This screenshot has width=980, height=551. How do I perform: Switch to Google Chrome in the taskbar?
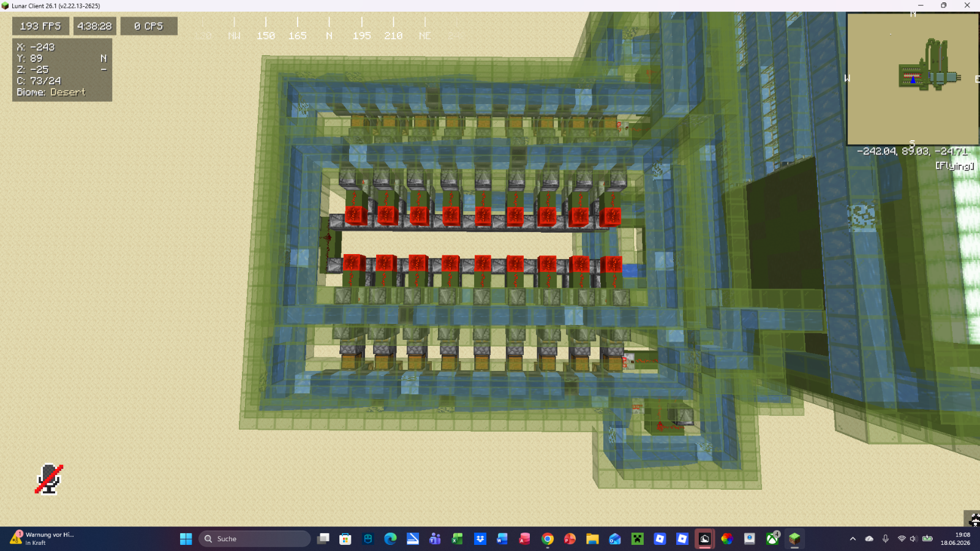(x=548, y=539)
